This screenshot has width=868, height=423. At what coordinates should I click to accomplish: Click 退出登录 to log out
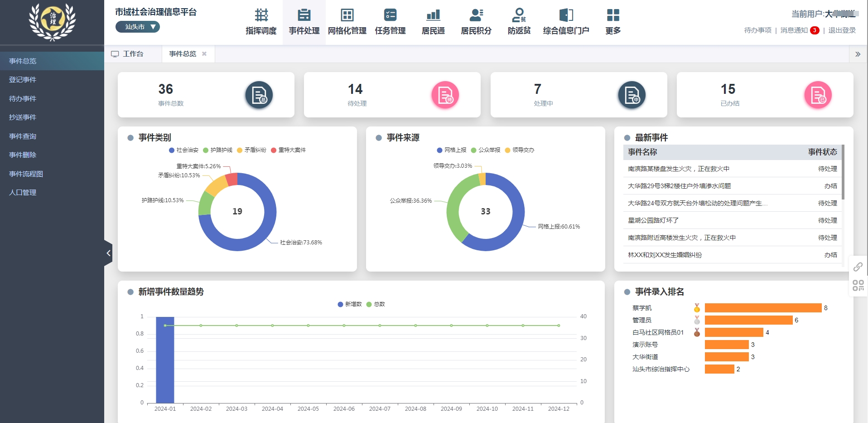pos(842,30)
